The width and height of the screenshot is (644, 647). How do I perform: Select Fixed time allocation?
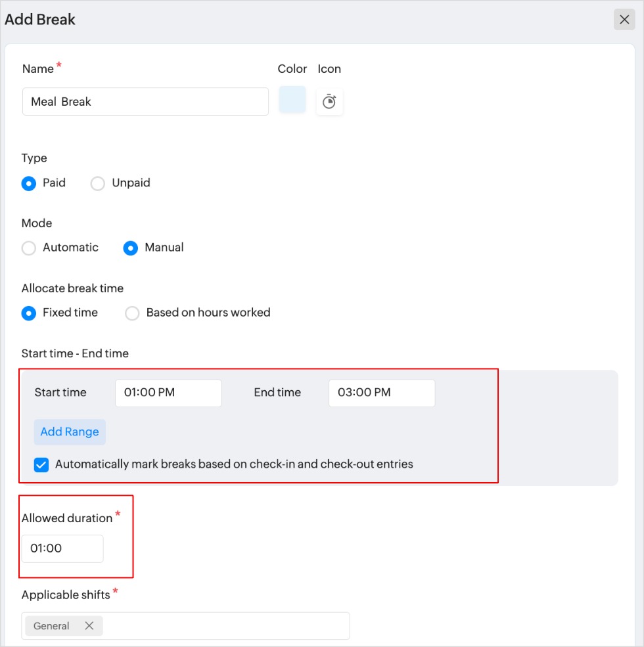[x=29, y=313]
